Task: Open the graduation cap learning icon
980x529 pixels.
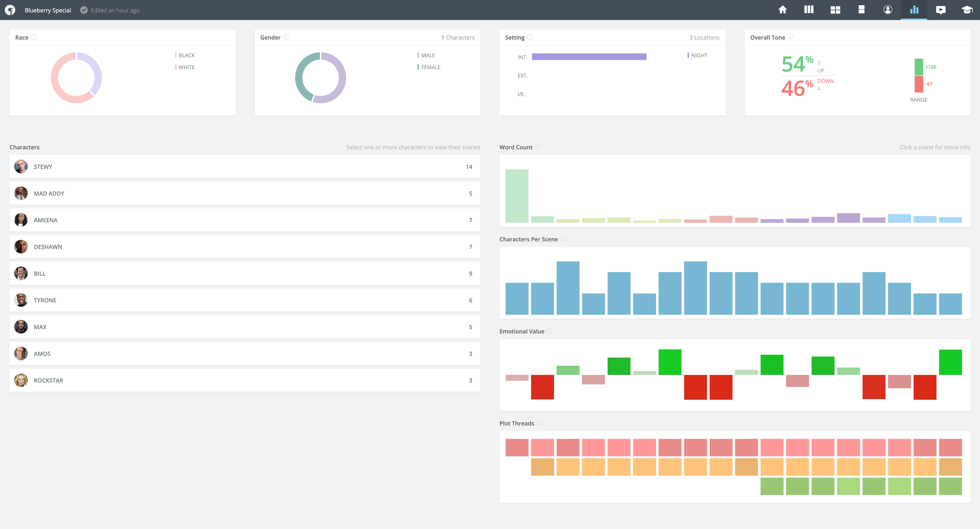Action: [967, 10]
